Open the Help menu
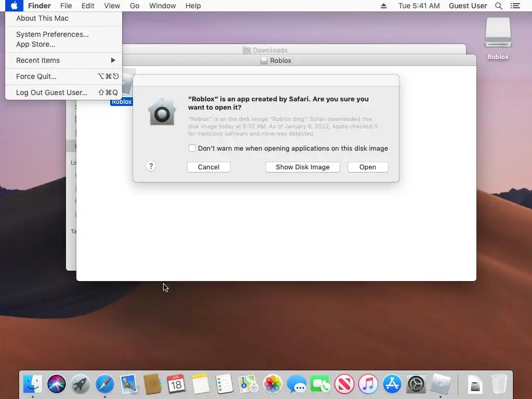 (193, 6)
